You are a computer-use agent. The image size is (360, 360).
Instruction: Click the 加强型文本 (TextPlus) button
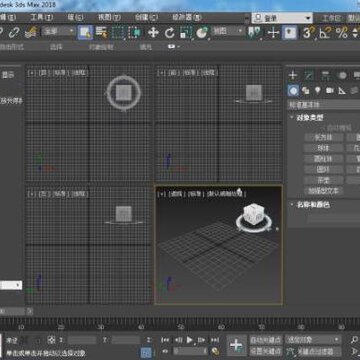(x=324, y=191)
